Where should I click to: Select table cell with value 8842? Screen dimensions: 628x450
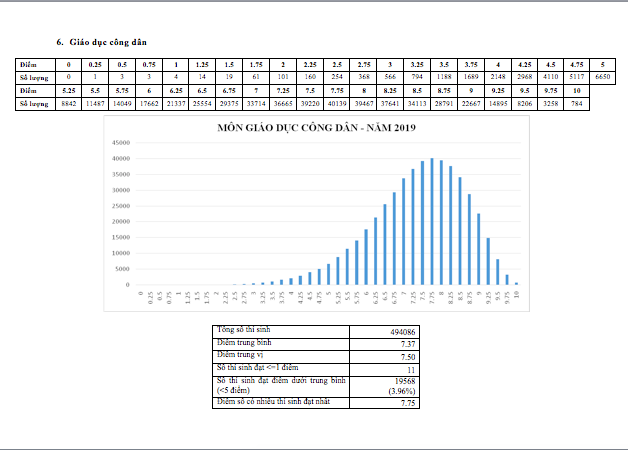click(68, 104)
